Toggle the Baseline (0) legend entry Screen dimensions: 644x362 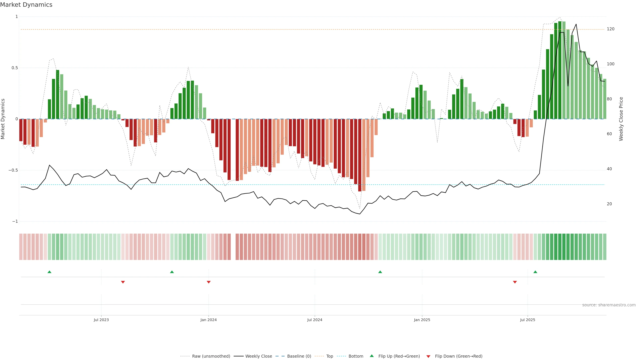click(299, 356)
